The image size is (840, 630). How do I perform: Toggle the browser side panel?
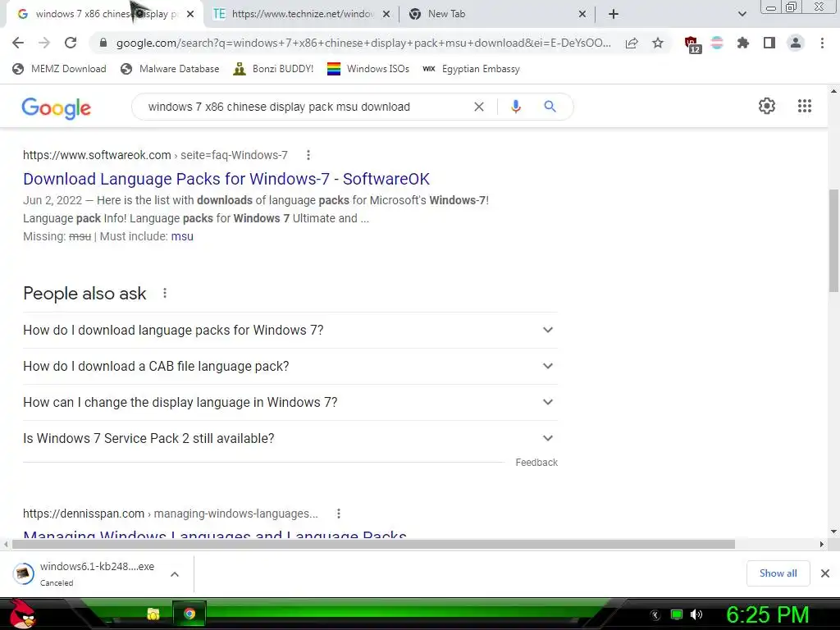pyautogui.click(x=769, y=43)
